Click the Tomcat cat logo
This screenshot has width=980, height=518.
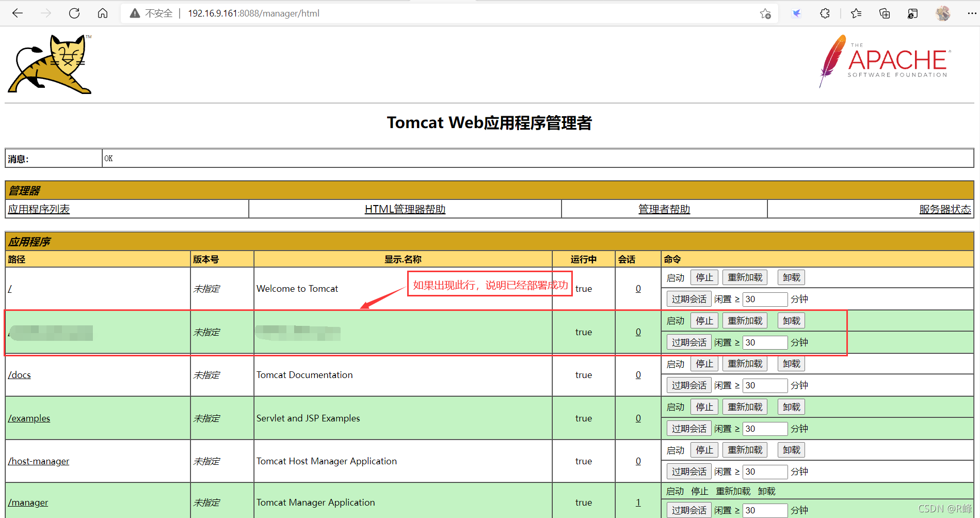coord(49,64)
